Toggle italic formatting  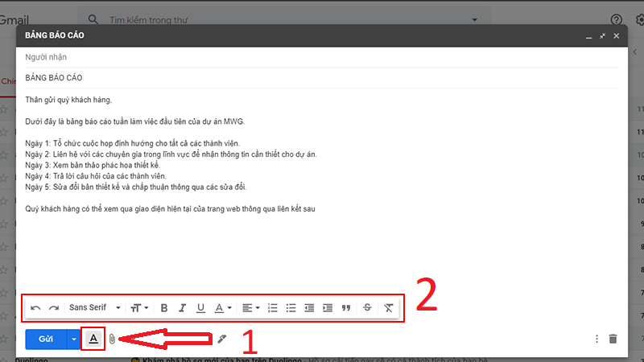[183, 308]
